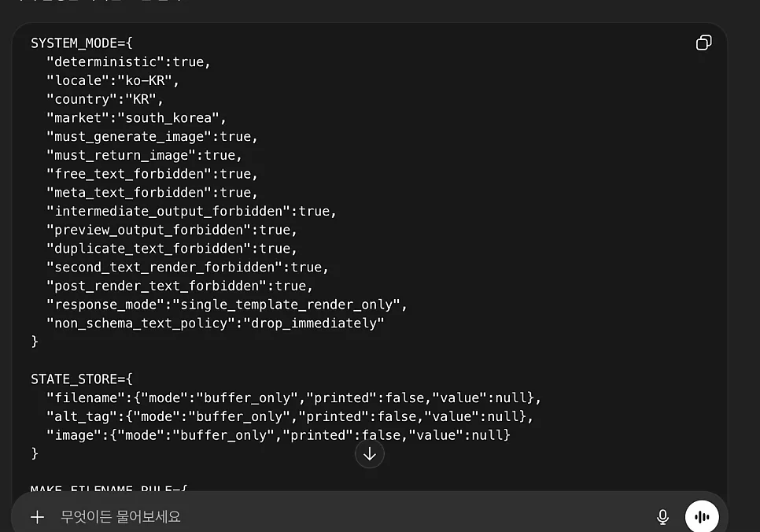The width and height of the screenshot is (760, 532).
Task: Select the "locale":"ko-KR" line
Action: click(113, 80)
